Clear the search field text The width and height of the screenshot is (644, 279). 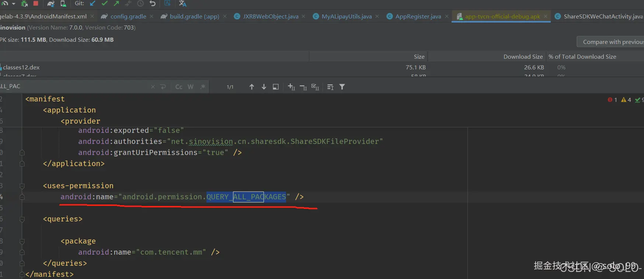(x=153, y=87)
